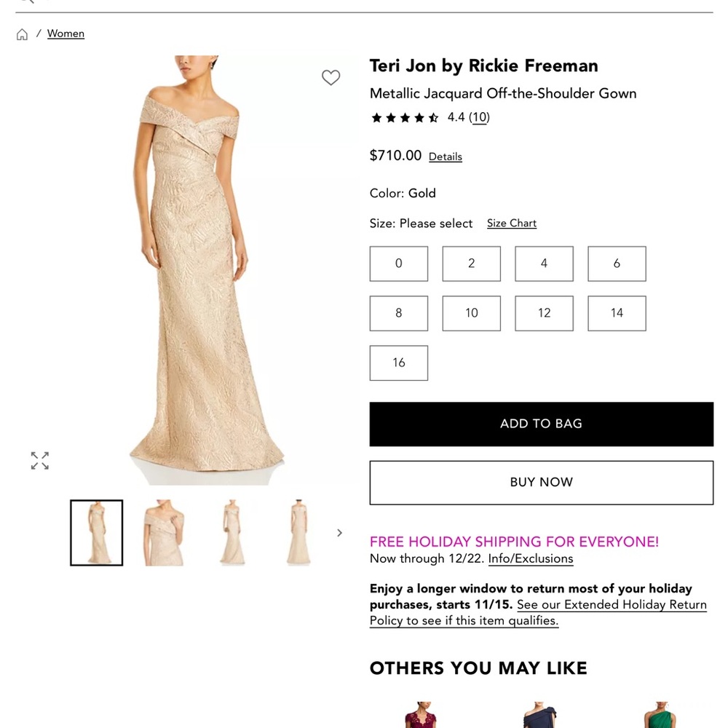Add the gown to your wishlist heart
The width and height of the screenshot is (728, 728).
(x=331, y=77)
